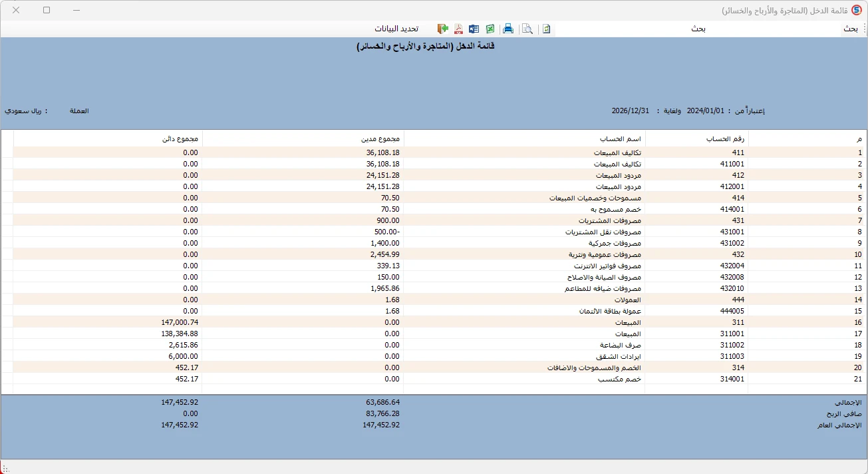The height and width of the screenshot is (474, 868).
Task: Click the exit door icon
Action: tap(442, 29)
